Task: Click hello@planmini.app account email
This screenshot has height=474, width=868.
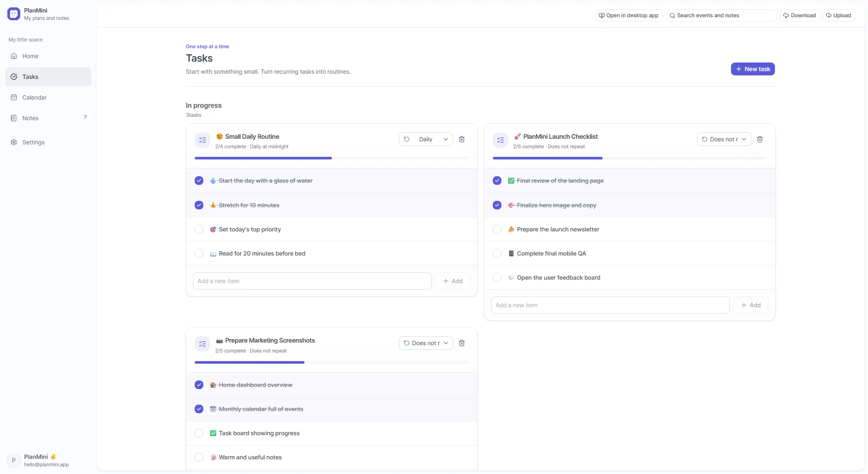Action: point(47,465)
